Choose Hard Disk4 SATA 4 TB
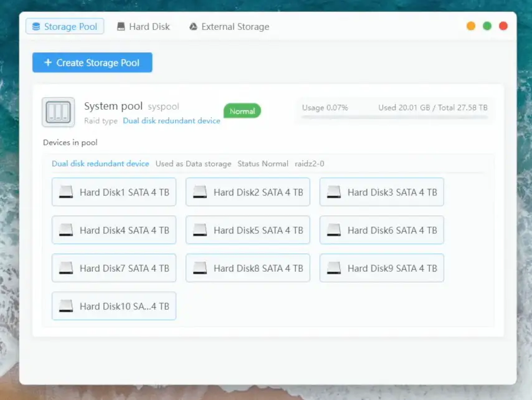532x400 pixels. [113, 231]
